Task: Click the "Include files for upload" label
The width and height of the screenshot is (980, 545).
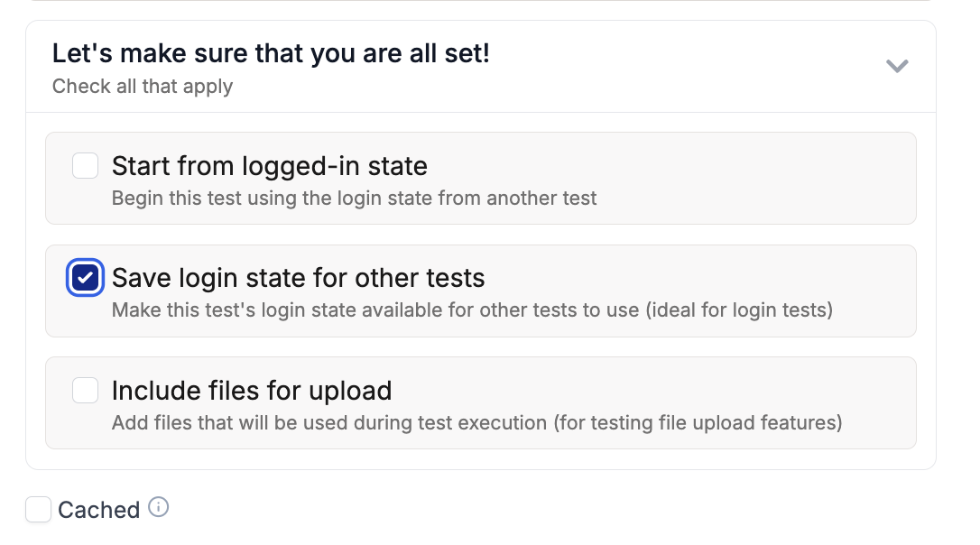Action: [251, 390]
